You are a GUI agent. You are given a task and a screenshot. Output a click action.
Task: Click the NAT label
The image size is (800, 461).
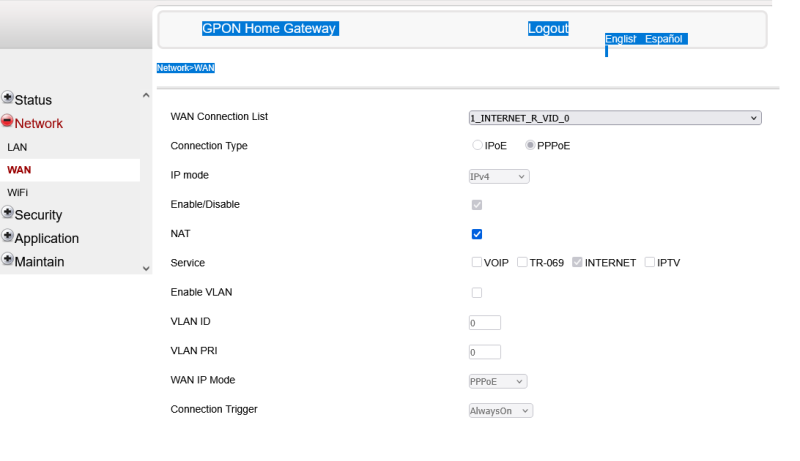(x=180, y=234)
